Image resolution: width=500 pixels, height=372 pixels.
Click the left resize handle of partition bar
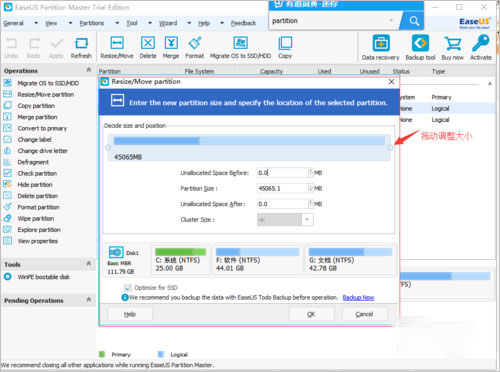coord(108,148)
